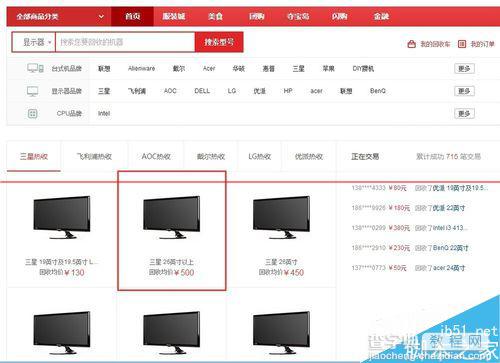Select 华硕 desktop brand
Screen dimensions: 500x363
[x=239, y=69]
